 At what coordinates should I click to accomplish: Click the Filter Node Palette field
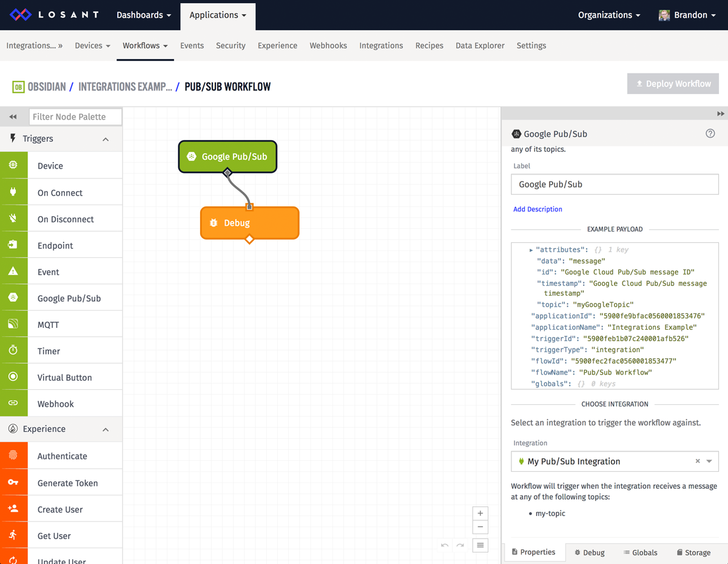tap(75, 116)
